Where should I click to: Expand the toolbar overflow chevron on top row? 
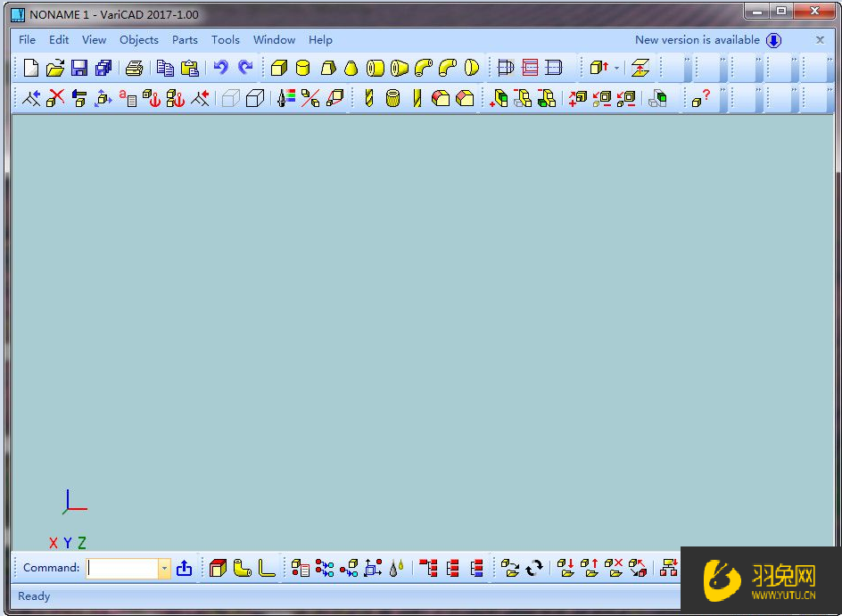(688, 61)
